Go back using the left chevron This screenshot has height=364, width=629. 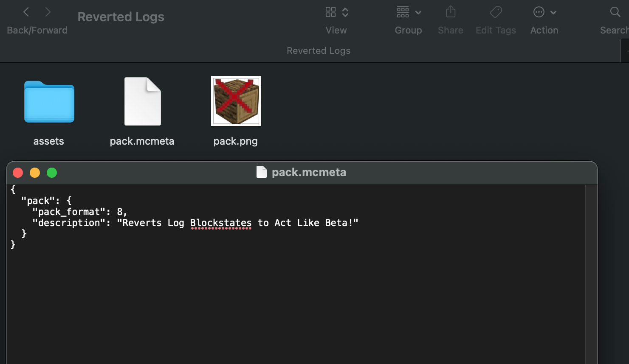click(26, 12)
